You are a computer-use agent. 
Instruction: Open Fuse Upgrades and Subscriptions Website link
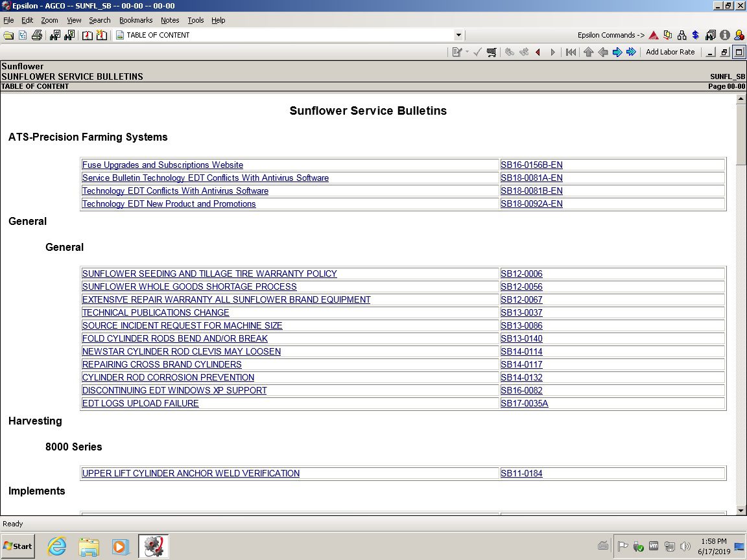[163, 165]
